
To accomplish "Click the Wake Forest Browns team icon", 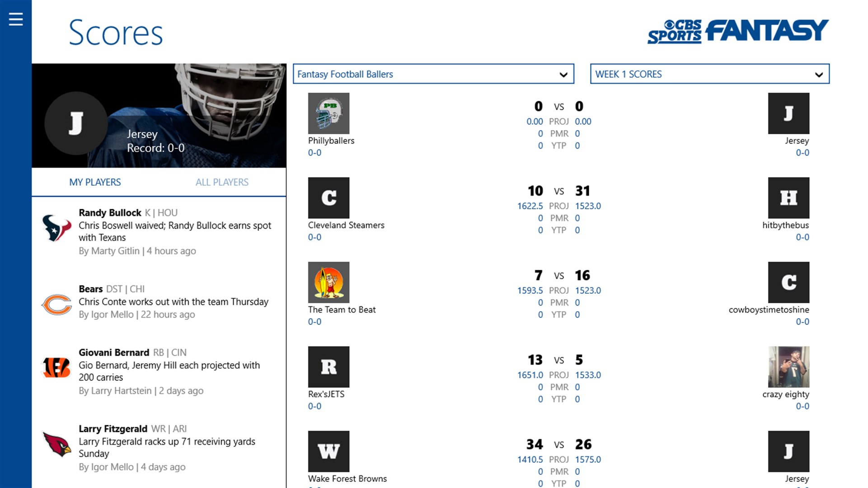I will coord(328,451).
